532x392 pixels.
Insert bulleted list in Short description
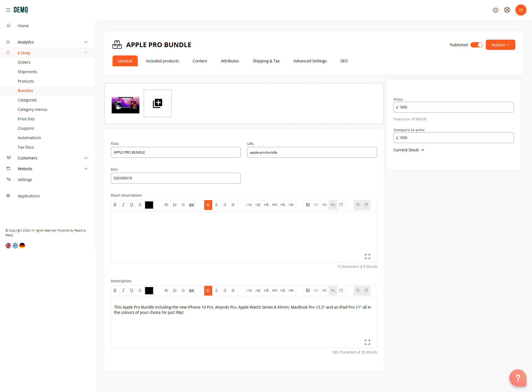click(167, 205)
